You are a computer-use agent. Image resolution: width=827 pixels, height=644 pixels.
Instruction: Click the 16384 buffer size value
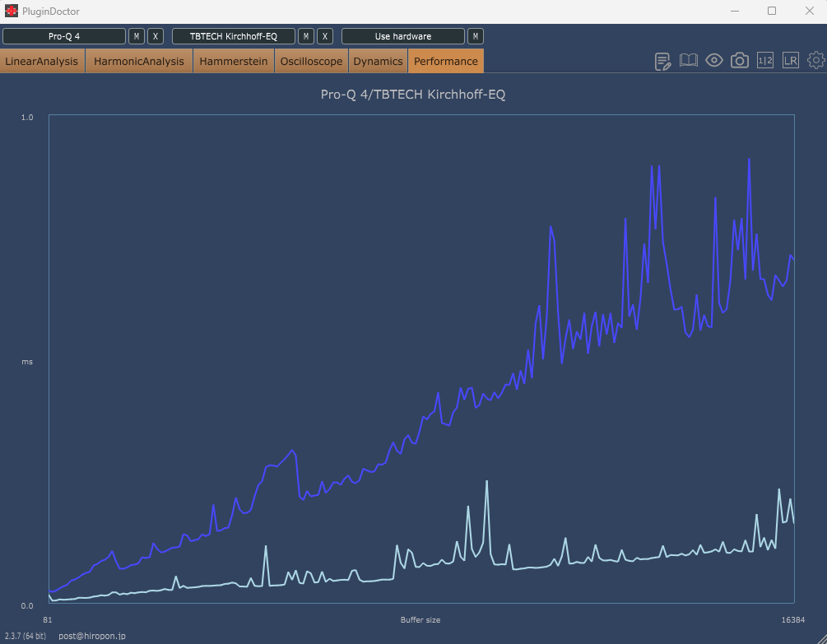[793, 620]
